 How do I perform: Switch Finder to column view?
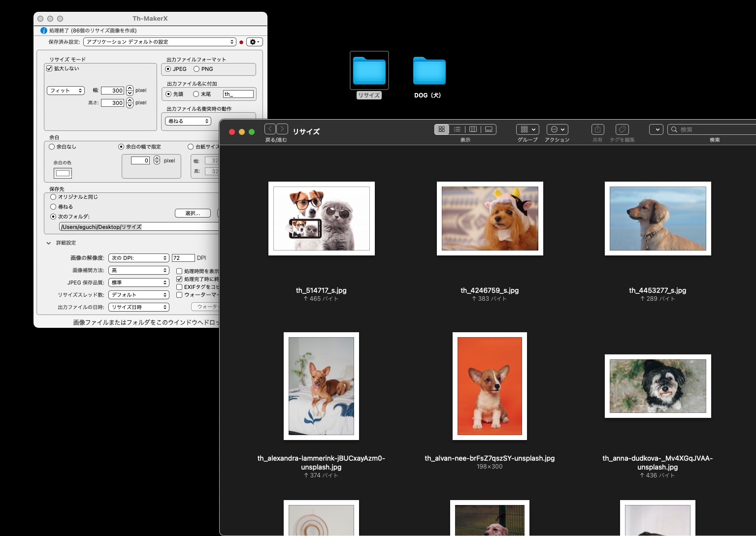click(x=473, y=129)
